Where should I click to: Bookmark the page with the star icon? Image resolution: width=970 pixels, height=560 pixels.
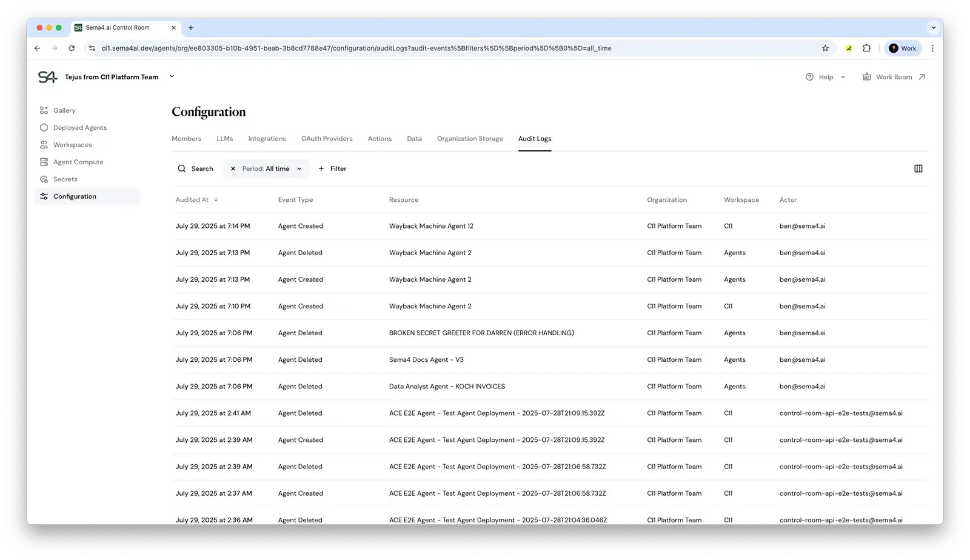click(x=826, y=48)
